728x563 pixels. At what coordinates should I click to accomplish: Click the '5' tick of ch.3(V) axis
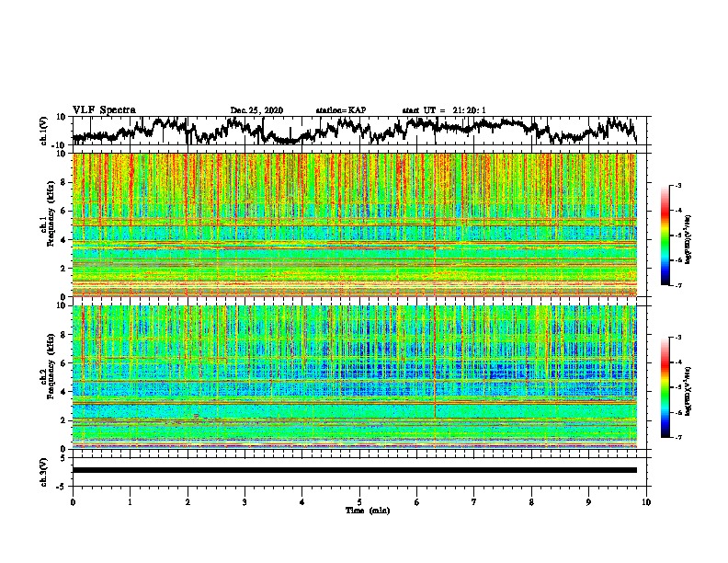pyautogui.click(x=63, y=458)
